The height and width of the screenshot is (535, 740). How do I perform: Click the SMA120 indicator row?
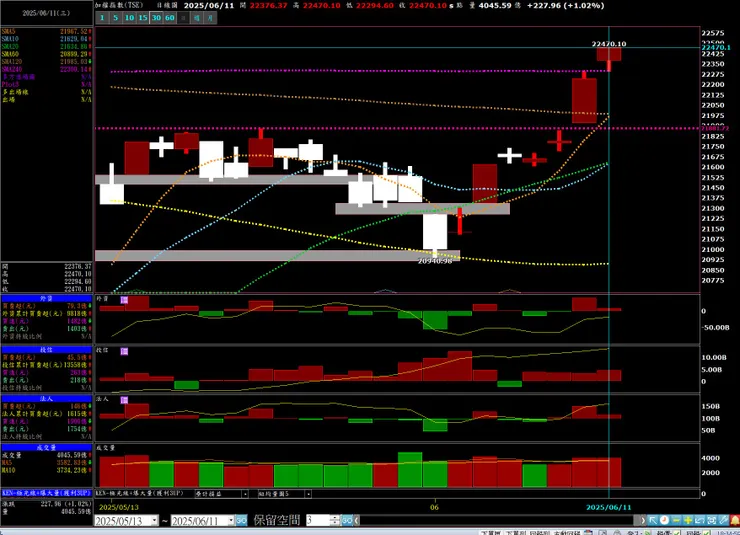(46, 62)
